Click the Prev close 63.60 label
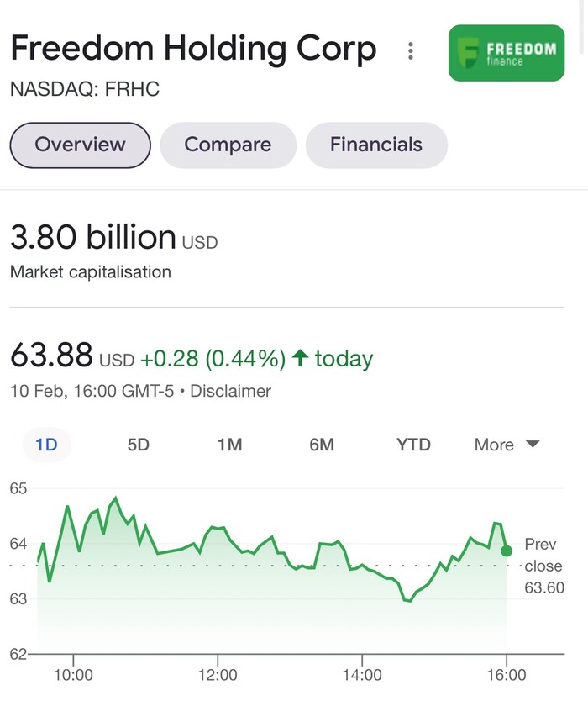 click(544, 566)
